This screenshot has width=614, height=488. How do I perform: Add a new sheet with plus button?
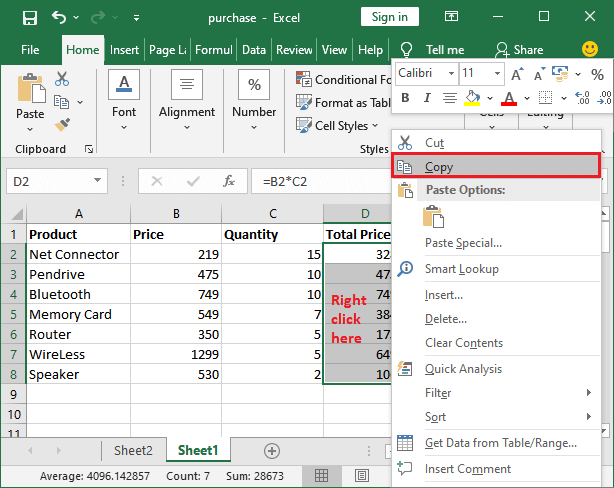(x=272, y=450)
